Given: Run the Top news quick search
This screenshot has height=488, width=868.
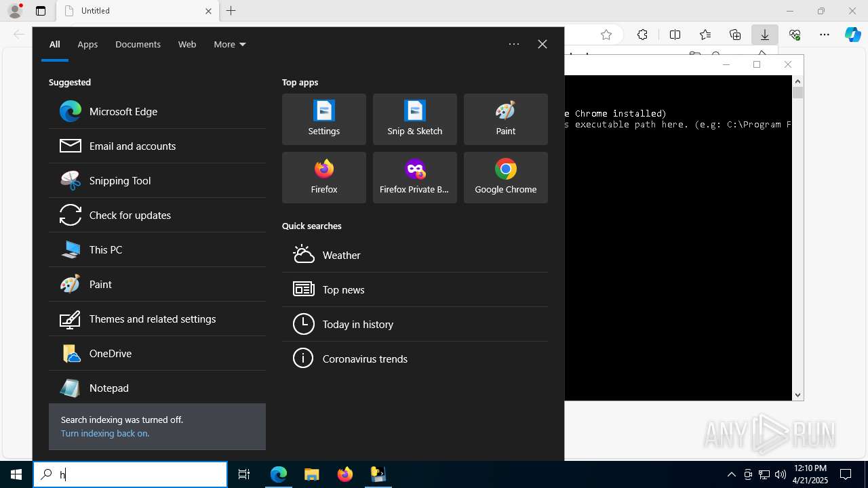Looking at the screenshot, I should pyautogui.click(x=415, y=289).
